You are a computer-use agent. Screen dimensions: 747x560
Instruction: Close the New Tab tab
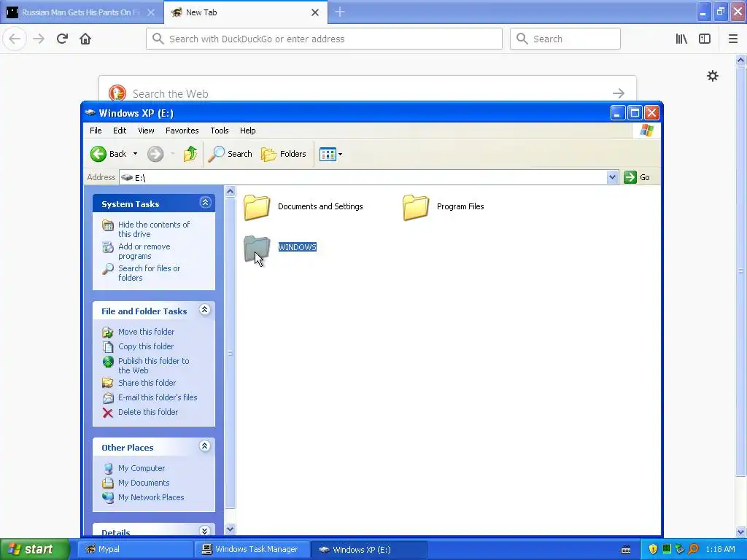315,12
